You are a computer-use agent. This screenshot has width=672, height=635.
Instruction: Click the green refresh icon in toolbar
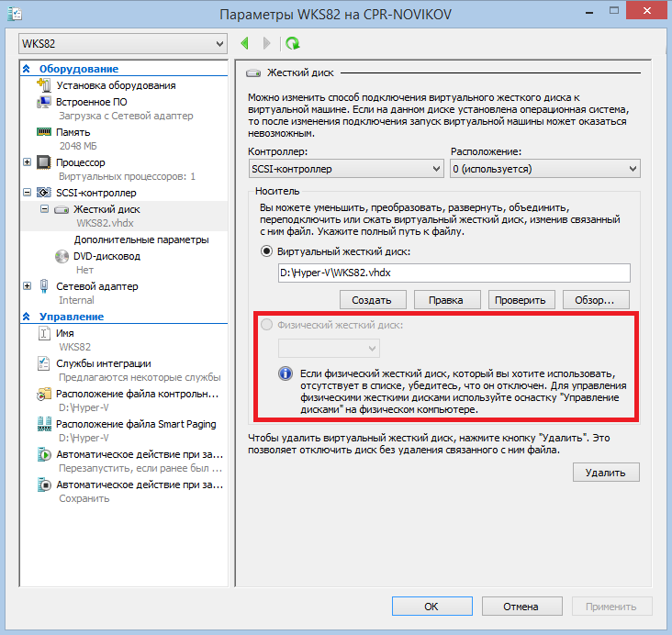coord(292,43)
